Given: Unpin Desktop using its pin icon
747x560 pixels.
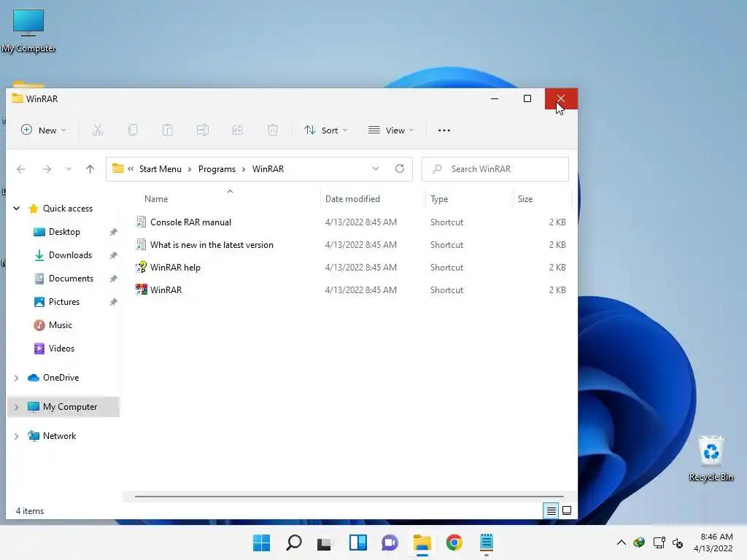Looking at the screenshot, I should [113, 233].
